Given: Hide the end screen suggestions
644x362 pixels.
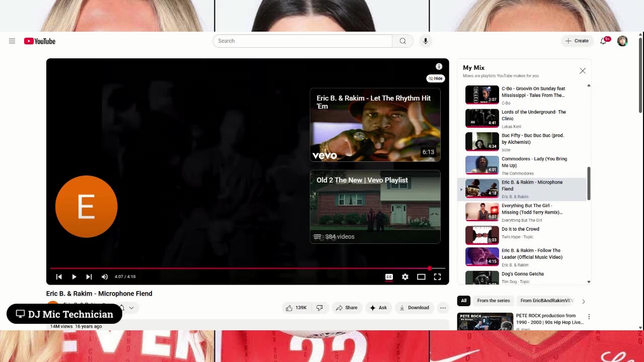Looking at the screenshot, I should [x=436, y=78].
